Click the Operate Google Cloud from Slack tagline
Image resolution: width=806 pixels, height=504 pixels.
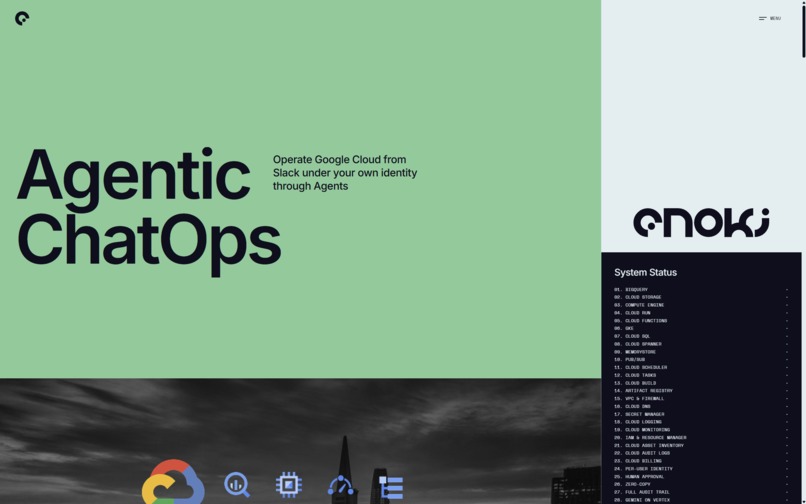[345, 173]
